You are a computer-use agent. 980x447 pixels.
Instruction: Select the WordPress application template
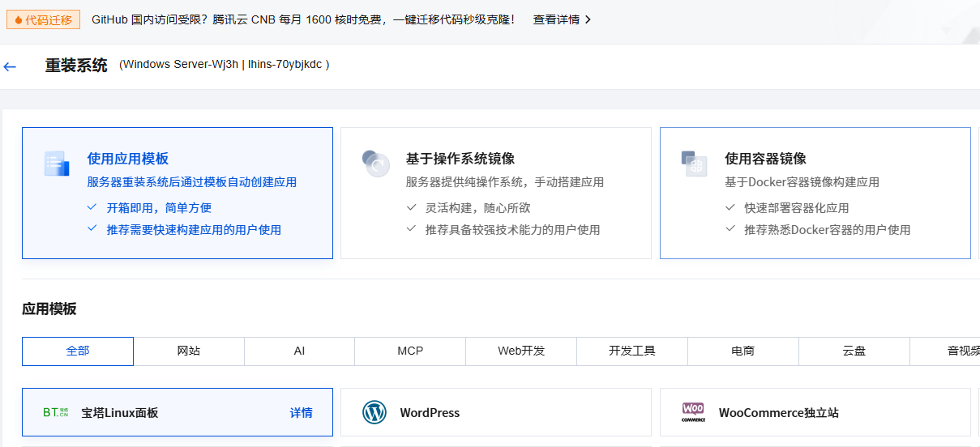coord(495,412)
